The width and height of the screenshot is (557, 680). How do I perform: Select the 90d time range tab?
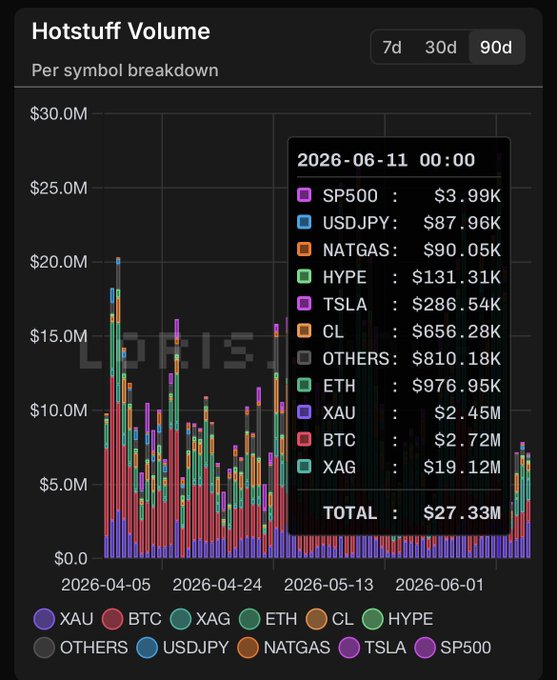[496, 47]
